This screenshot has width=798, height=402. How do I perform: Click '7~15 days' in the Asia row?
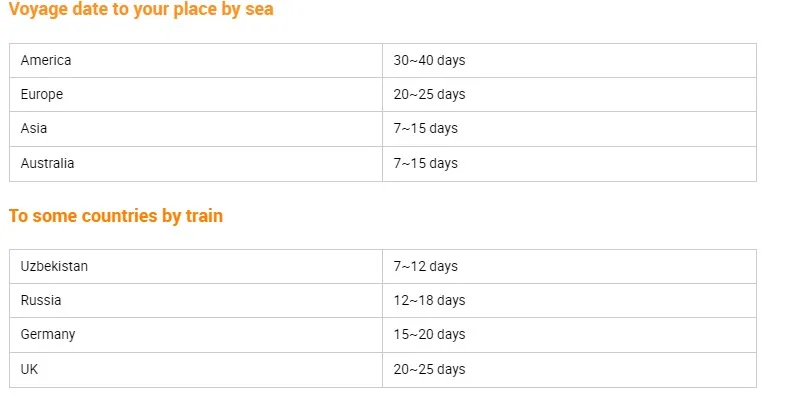point(425,128)
